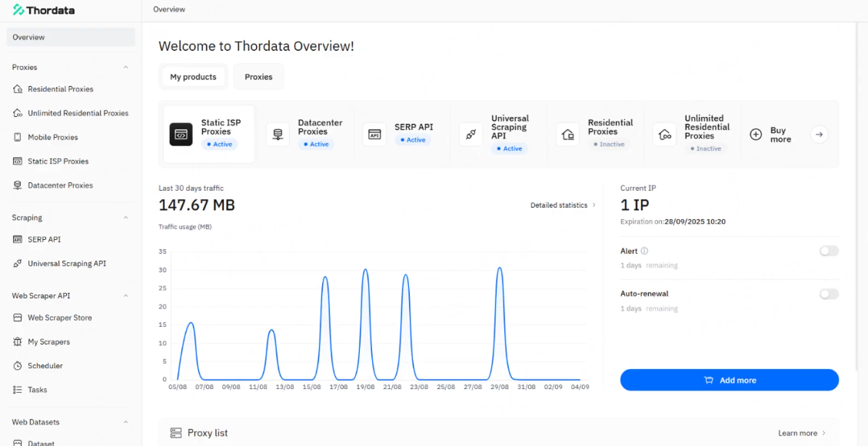Click the Universal Scraping API card icon
868x446 pixels.
coord(471,135)
